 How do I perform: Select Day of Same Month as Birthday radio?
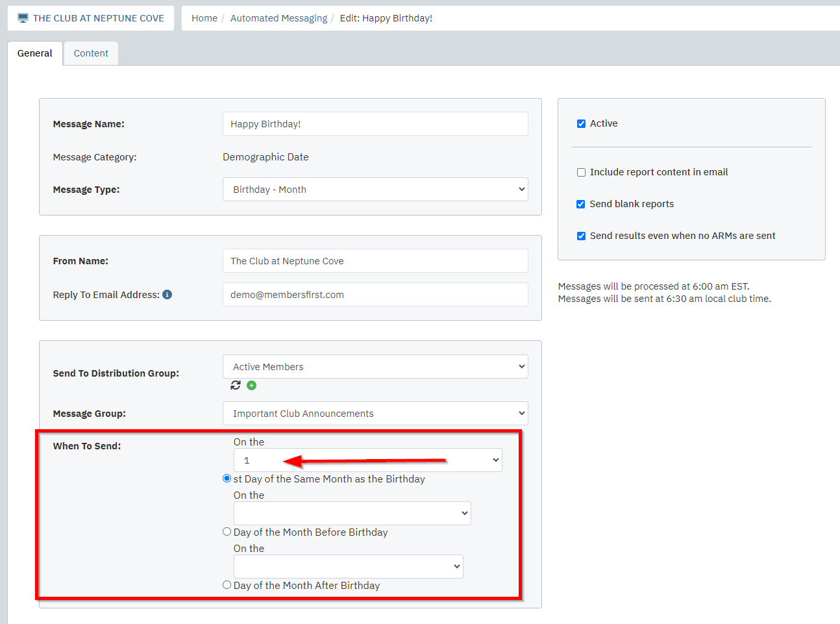coord(227,479)
